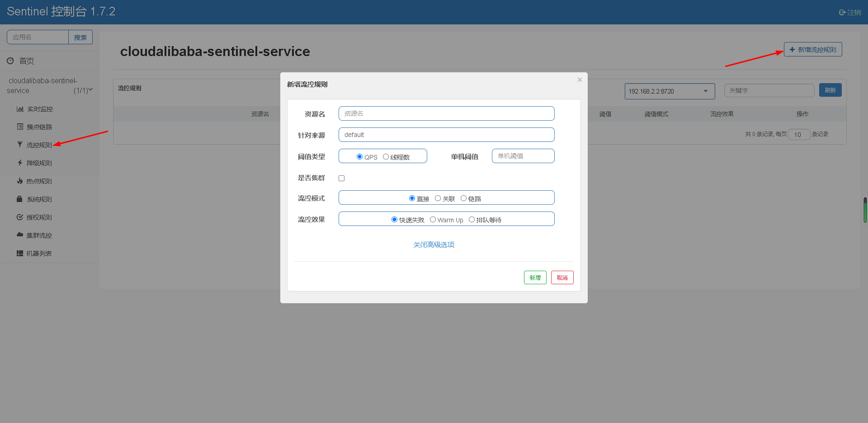Focus the 单机阈值 input field
This screenshot has height=423, width=868.
523,156
